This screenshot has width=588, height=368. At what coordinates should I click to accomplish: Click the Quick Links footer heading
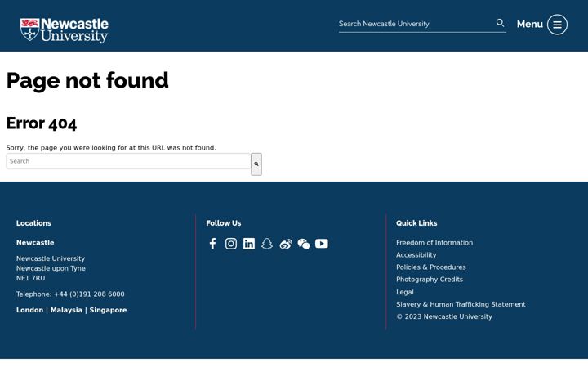click(416, 223)
